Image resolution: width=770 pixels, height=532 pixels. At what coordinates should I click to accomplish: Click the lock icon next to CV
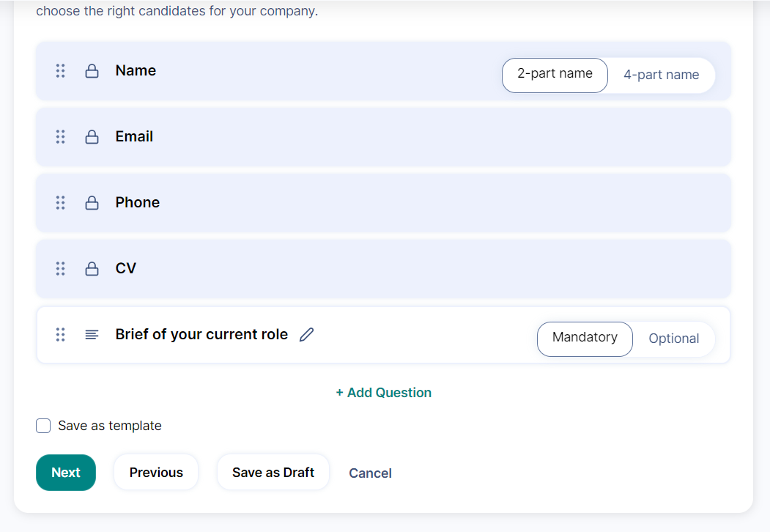92,269
